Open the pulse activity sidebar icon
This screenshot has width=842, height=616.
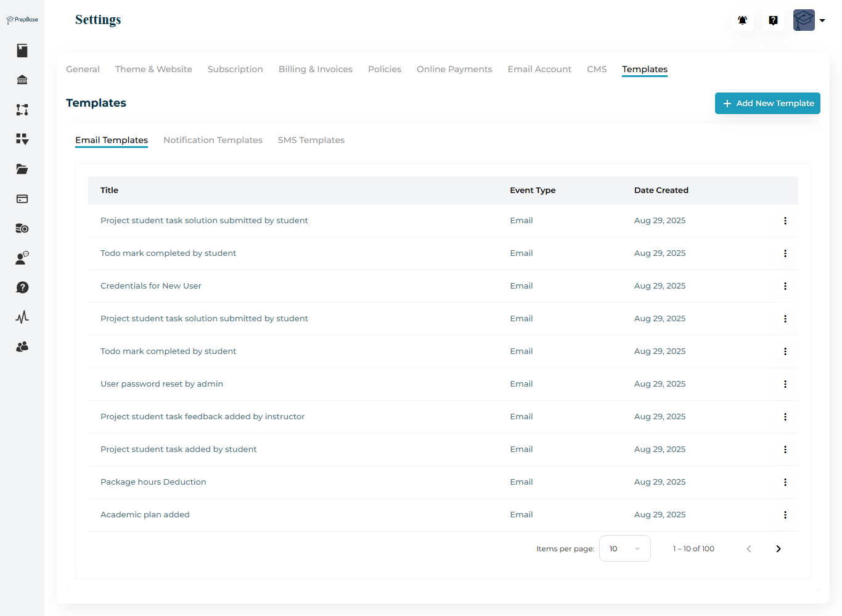point(22,317)
